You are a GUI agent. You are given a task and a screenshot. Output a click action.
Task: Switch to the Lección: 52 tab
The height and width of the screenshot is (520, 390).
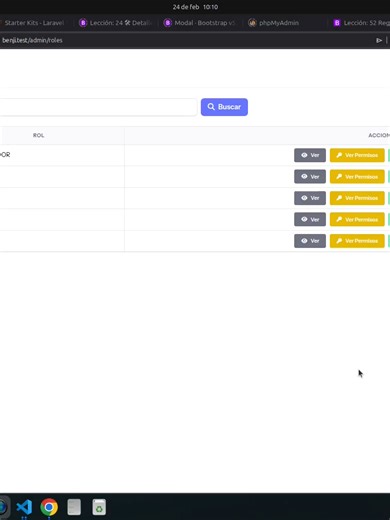pos(361,23)
